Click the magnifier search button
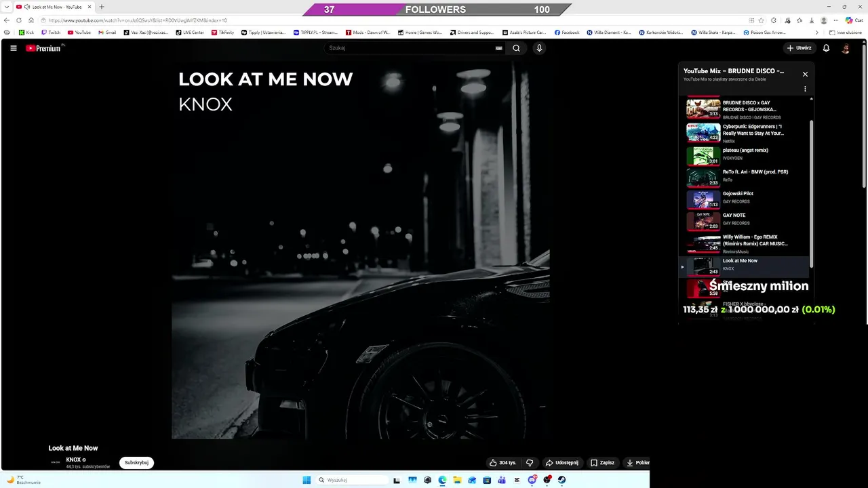Image resolution: width=868 pixels, height=488 pixels. click(x=517, y=48)
